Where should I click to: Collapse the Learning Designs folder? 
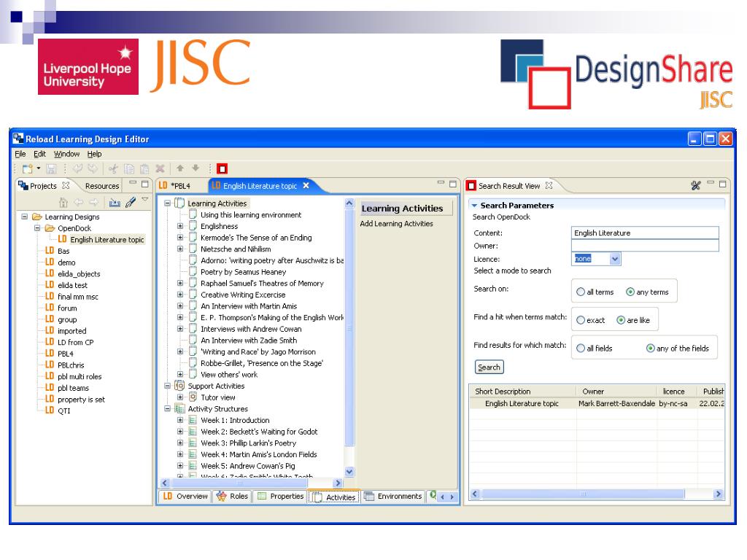24,217
